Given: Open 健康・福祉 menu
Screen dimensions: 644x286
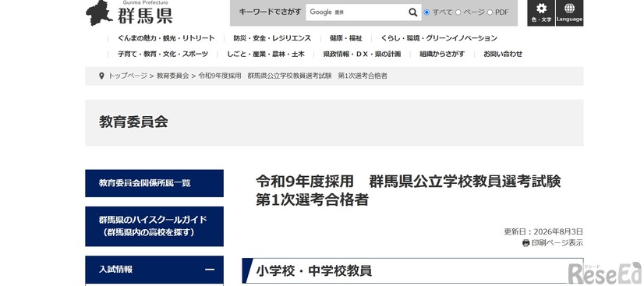Looking at the screenshot, I should point(346,38).
